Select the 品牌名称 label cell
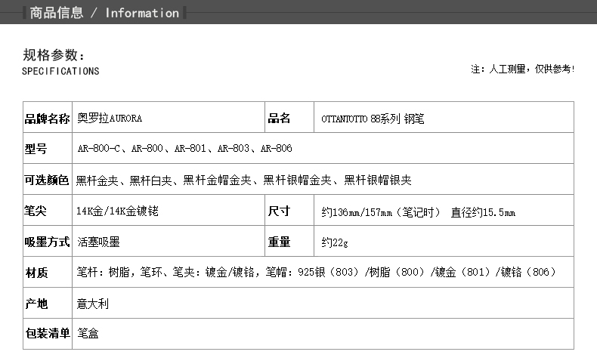Image resolution: width=597 pixels, height=364 pixels. pyautogui.click(x=48, y=117)
